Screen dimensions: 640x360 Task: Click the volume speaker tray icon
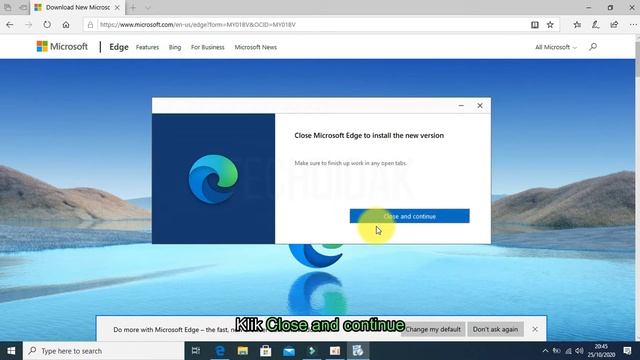tap(579, 351)
